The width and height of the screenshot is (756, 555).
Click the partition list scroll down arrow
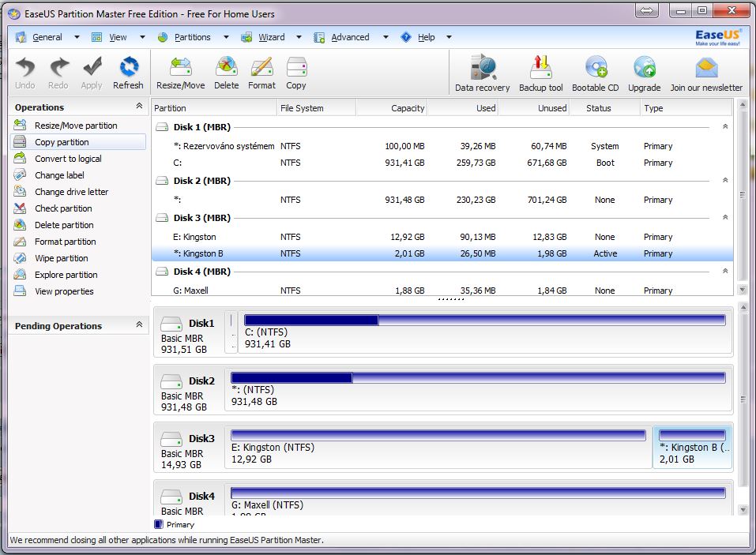(743, 290)
